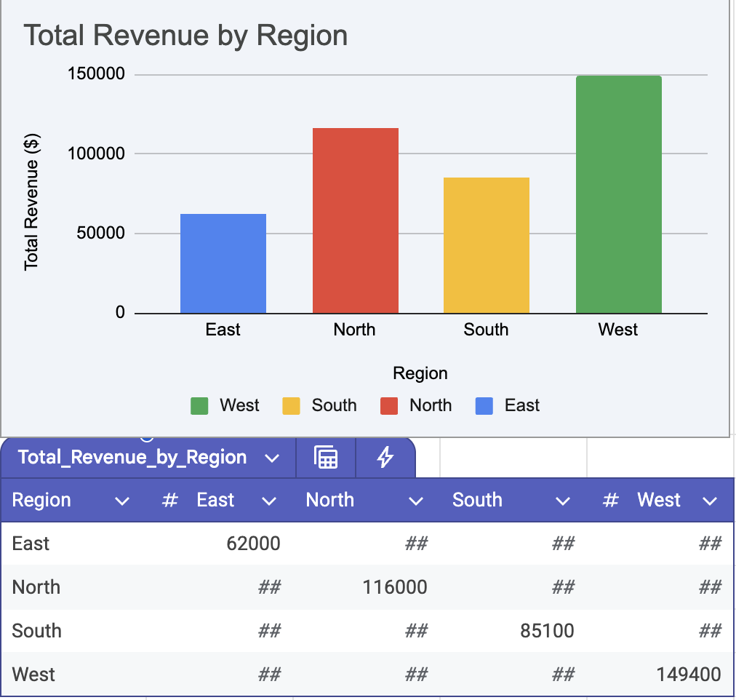This screenshot has width=736, height=700.
Task: Open the Total_Revenue_by_Region table name dropdown
Action: [272, 458]
